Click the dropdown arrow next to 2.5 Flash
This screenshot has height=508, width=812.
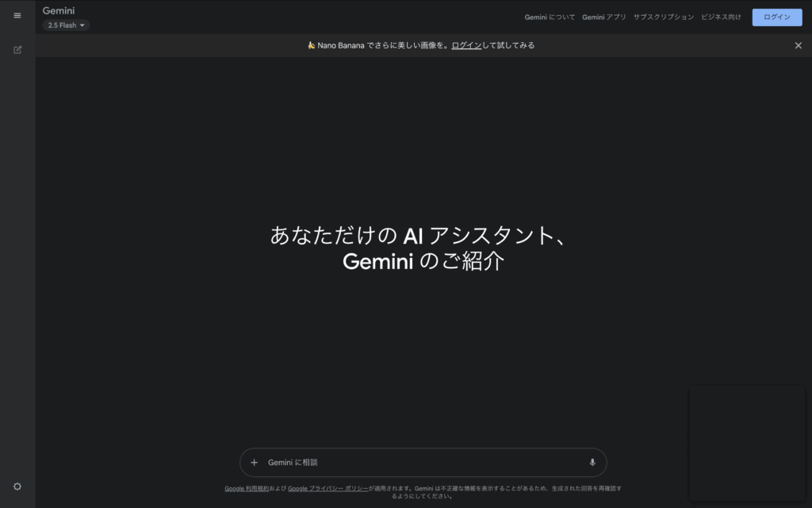point(82,25)
